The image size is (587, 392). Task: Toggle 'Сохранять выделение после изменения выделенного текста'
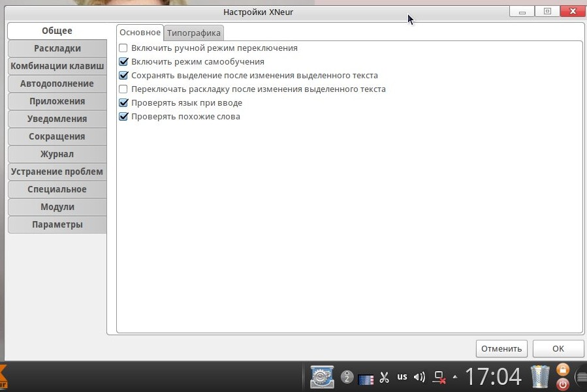coord(123,75)
